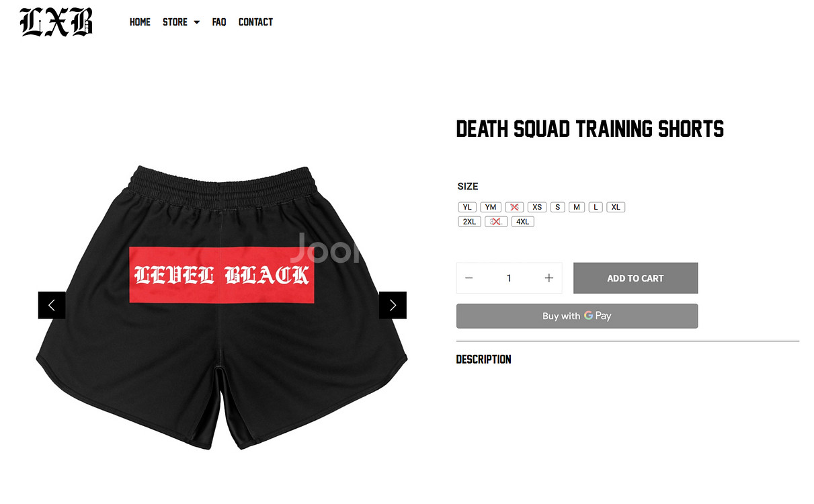Pick the 2XL size option
Viewport: 814px width, 504px height.
coord(469,222)
